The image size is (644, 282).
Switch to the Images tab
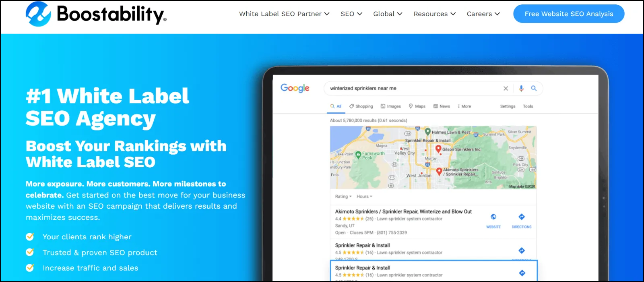coord(391,106)
